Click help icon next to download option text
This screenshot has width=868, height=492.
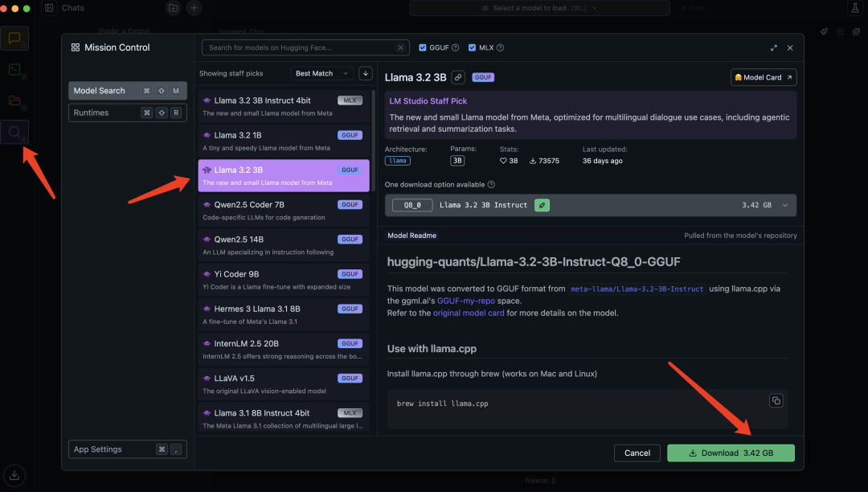pyautogui.click(x=491, y=185)
